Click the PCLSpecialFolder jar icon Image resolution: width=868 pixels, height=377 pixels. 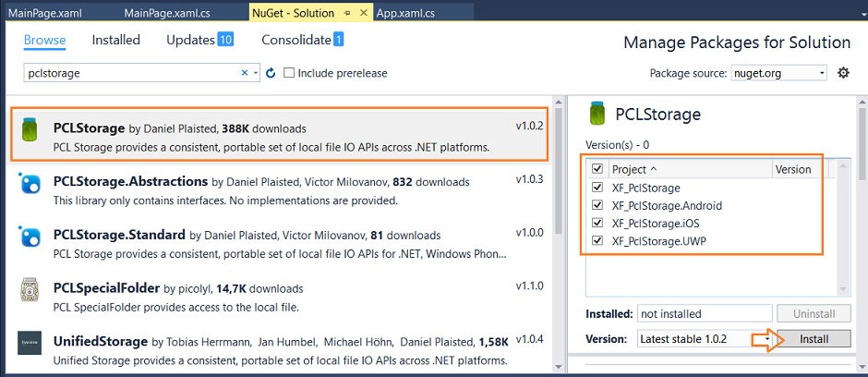29,289
